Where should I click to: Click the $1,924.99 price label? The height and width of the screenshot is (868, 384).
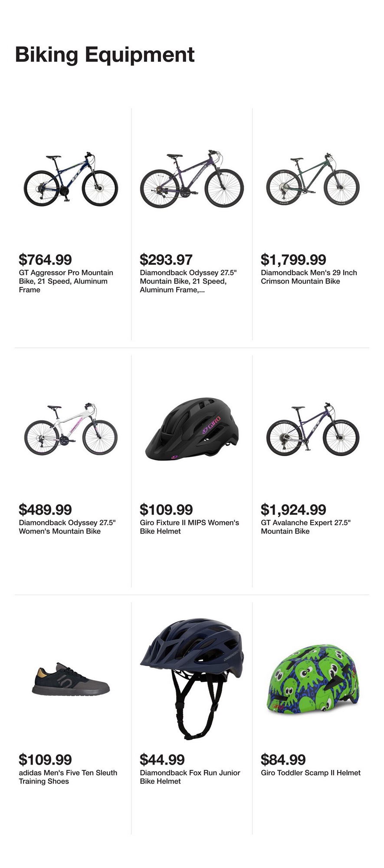293,510
